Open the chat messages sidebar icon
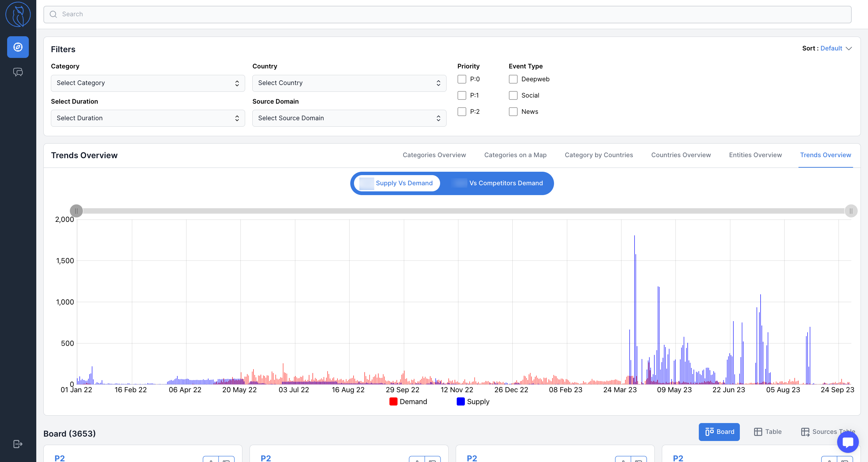The image size is (868, 462). pos(18,72)
